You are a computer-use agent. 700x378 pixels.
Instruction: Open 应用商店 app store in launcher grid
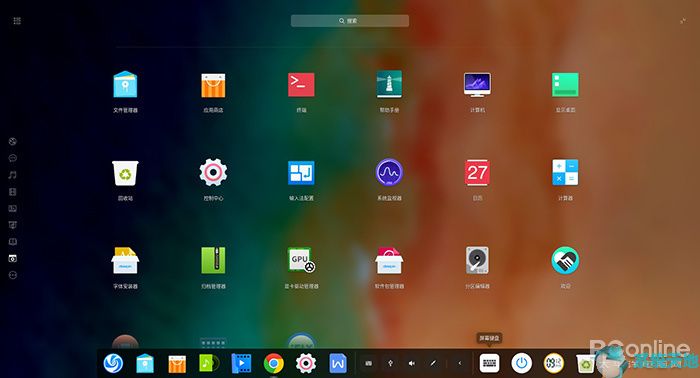pos(213,85)
